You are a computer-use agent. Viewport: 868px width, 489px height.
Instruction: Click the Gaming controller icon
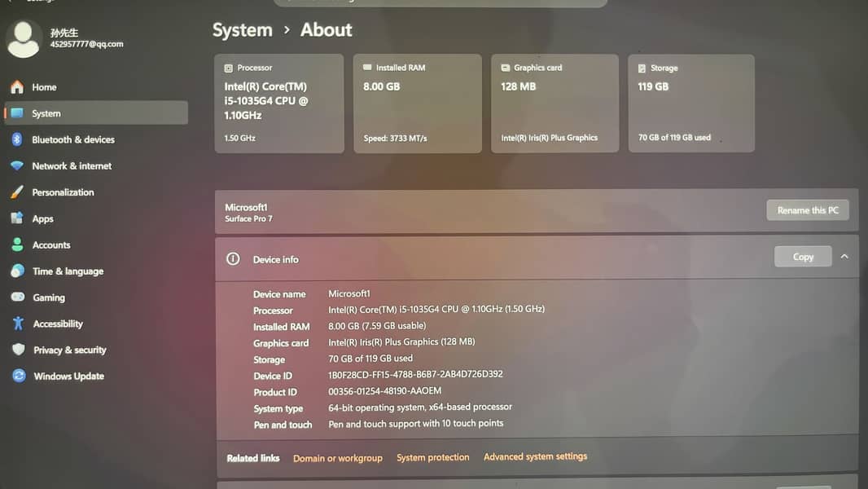(18, 297)
